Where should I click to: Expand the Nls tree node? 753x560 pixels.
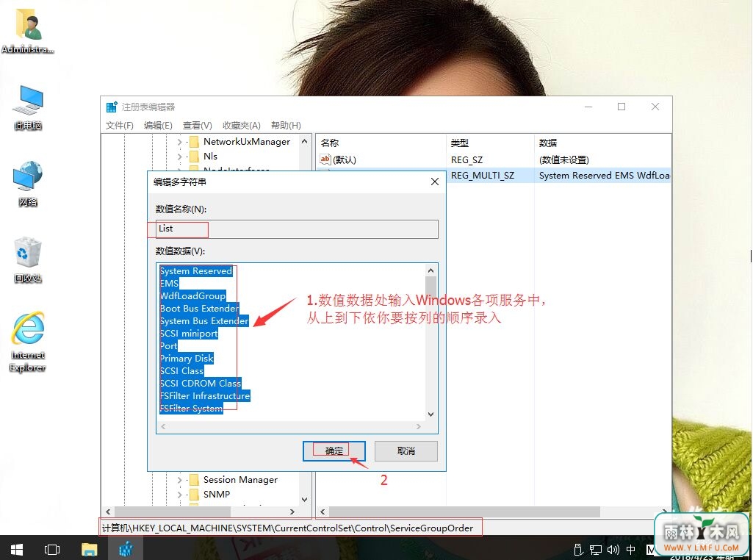point(179,157)
